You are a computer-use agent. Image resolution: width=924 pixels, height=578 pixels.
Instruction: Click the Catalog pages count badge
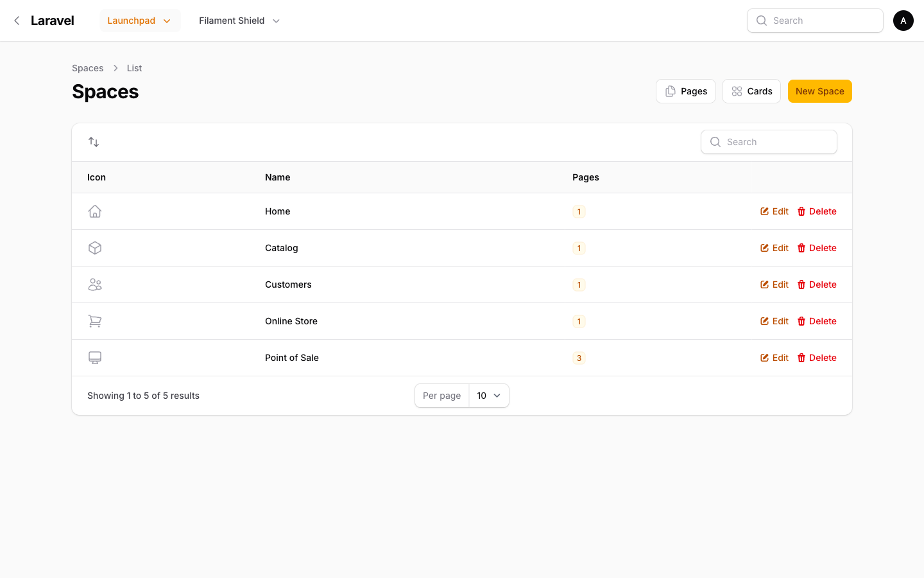tap(579, 248)
